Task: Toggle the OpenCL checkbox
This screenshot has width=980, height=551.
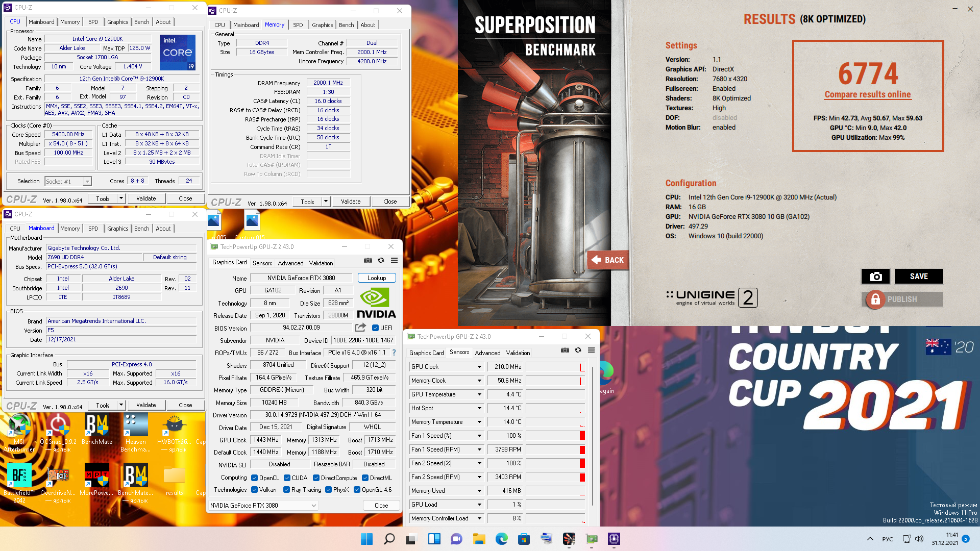Action: click(x=254, y=478)
